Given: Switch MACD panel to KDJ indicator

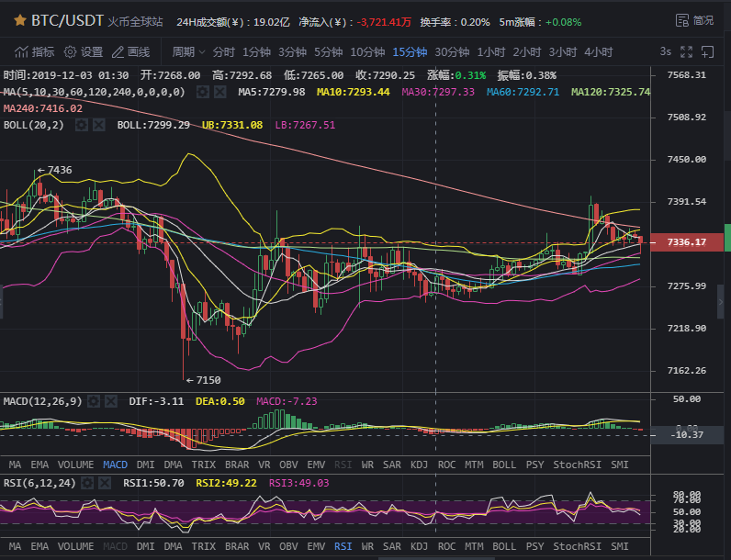Looking at the screenshot, I should pyautogui.click(x=419, y=465).
